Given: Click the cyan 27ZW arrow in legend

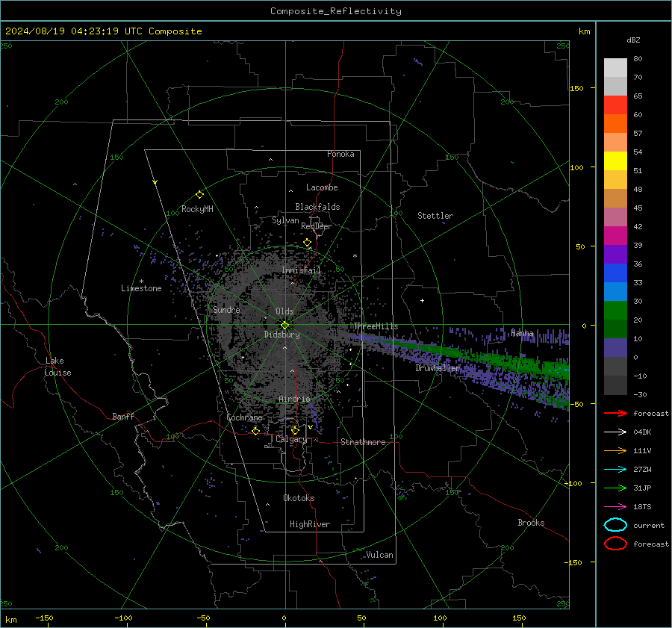Looking at the screenshot, I should point(615,470).
